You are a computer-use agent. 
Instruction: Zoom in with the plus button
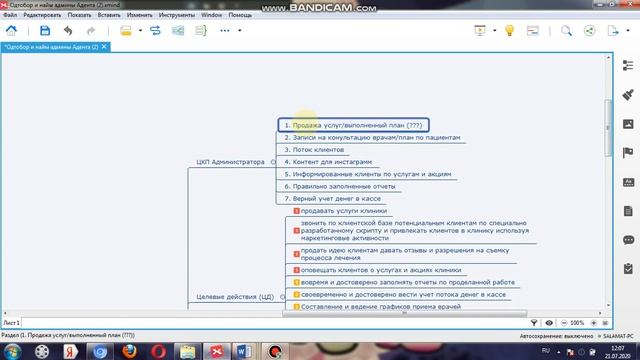(594, 323)
